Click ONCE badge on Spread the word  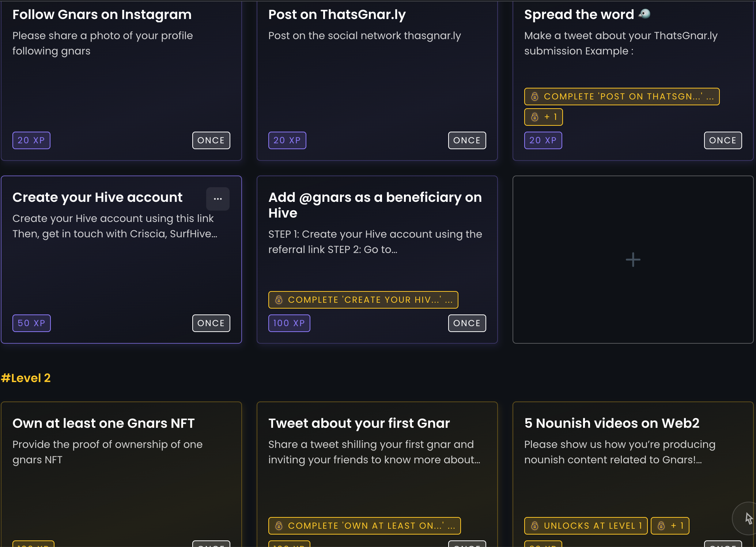[x=723, y=140]
